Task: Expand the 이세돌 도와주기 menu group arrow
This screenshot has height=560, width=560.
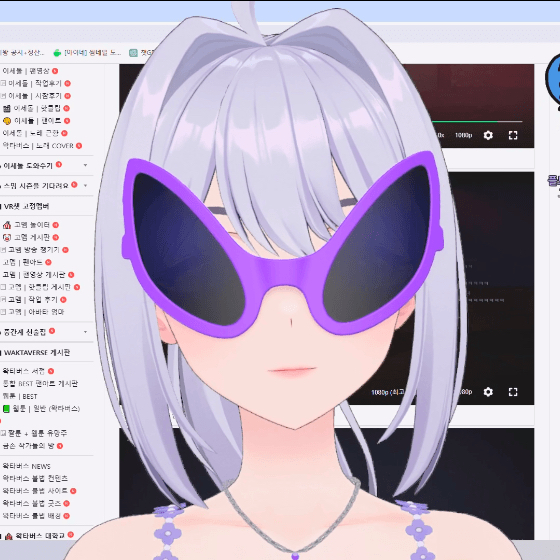Action: (85, 165)
